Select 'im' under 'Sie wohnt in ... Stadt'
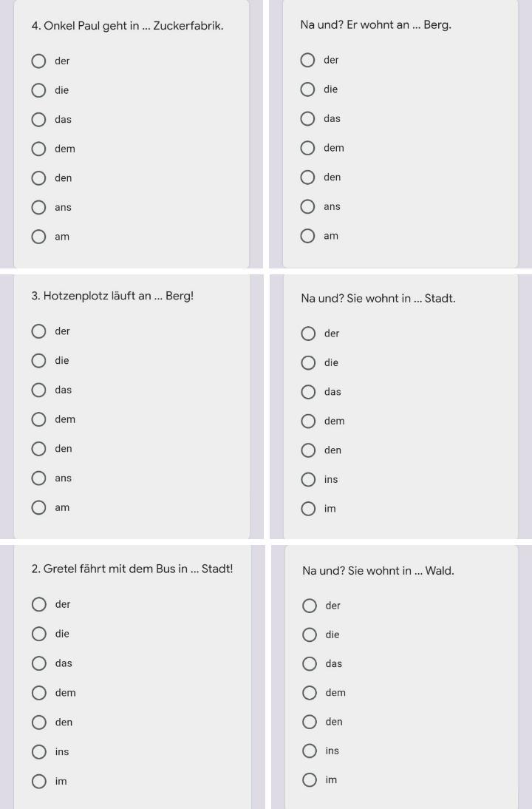This screenshot has width=532, height=809. (x=308, y=509)
